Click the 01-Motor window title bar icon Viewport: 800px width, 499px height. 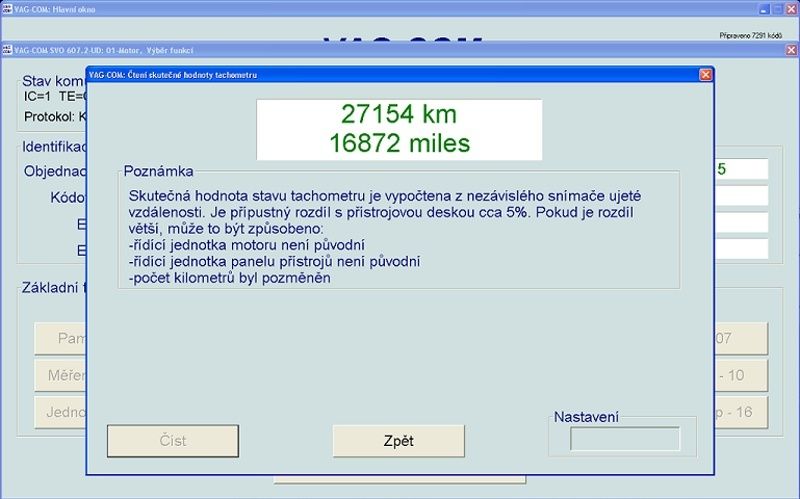click(x=7, y=49)
